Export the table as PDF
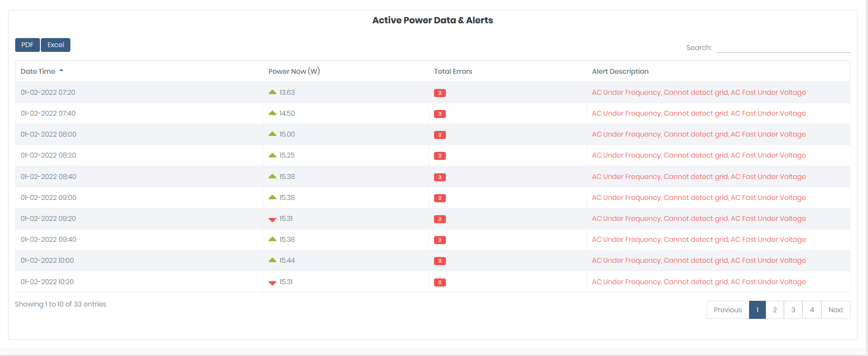Viewport: 868px width, 356px height. (28, 45)
